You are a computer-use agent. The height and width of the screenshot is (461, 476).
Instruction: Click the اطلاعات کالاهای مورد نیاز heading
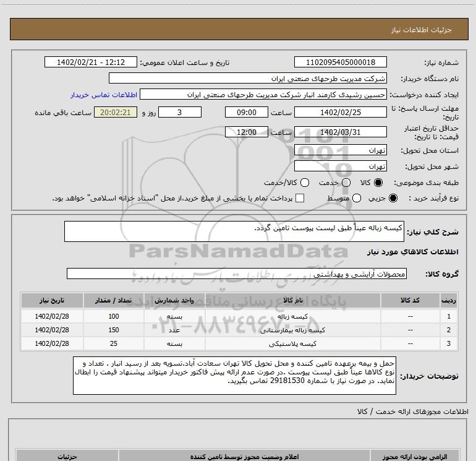click(x=412, y=252)
